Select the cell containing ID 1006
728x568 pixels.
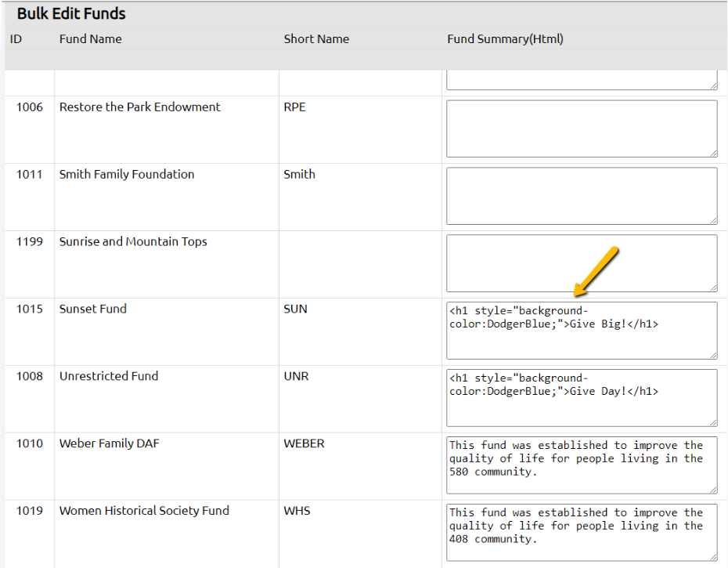[29, 107]
